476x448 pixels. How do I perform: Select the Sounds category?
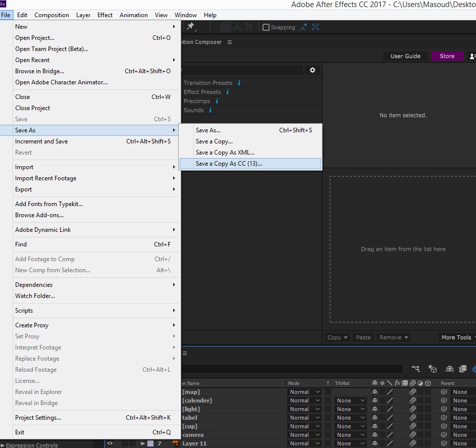coord(193,110)
